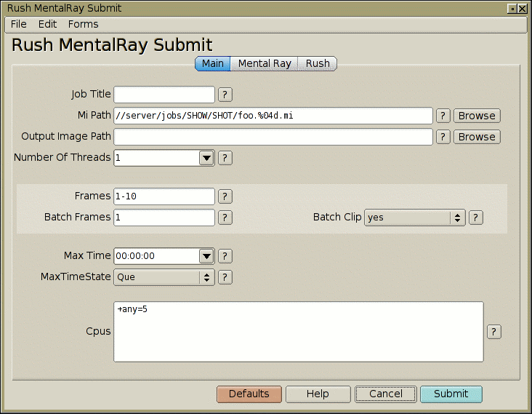Click the Defaults button
The width and height of the screenshot is (532, 414).
249,394
